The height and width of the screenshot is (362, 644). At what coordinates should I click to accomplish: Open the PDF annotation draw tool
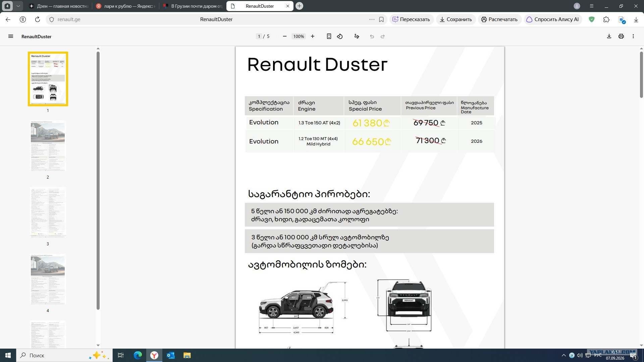(x=357, y=36)
